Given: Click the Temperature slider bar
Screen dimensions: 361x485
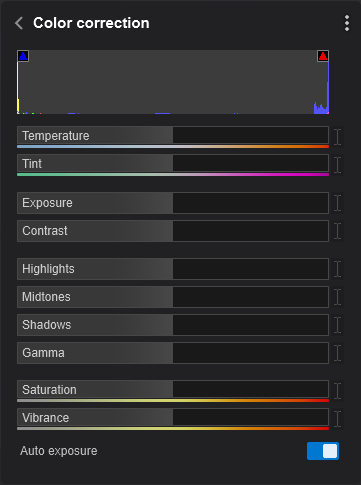Looking at the screenshot, I should pos(173,136).
